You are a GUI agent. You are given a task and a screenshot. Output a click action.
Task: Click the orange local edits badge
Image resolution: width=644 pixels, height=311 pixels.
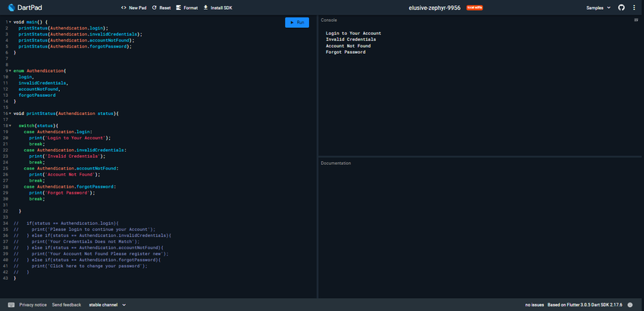coord(474,8)
